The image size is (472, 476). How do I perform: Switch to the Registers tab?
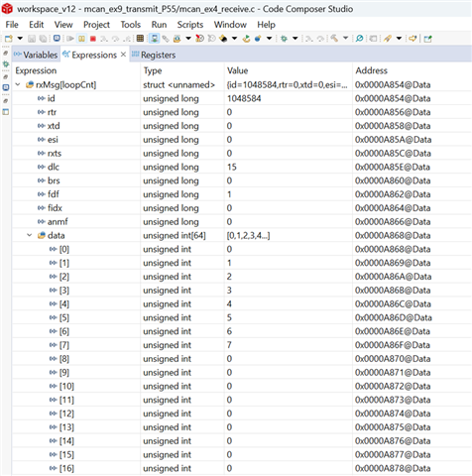point(154,55)
